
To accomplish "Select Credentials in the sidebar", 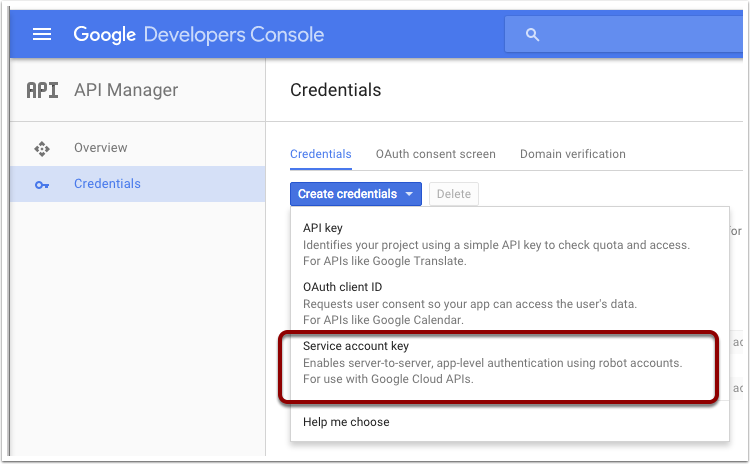I will click(138, 184).
